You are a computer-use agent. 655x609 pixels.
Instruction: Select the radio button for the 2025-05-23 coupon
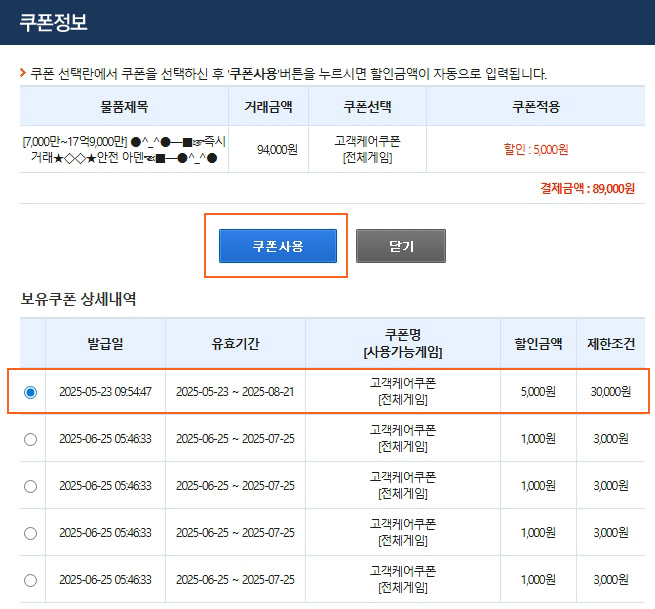[30, 392]
